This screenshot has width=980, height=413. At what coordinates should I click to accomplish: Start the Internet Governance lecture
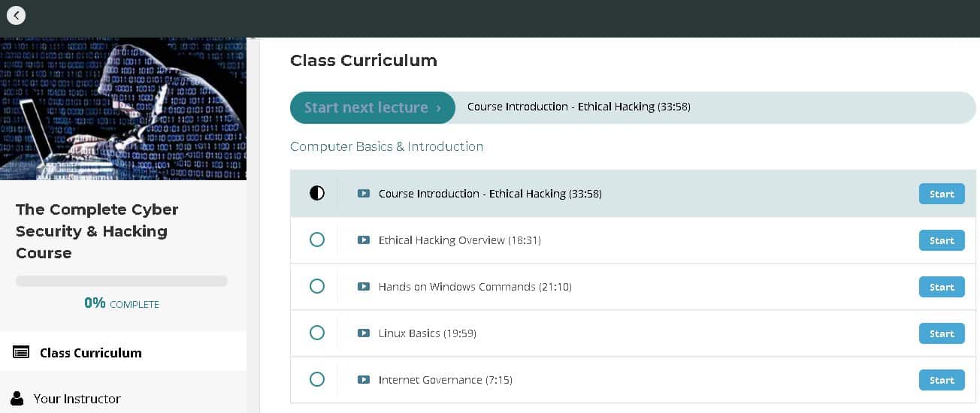point(941,380)
